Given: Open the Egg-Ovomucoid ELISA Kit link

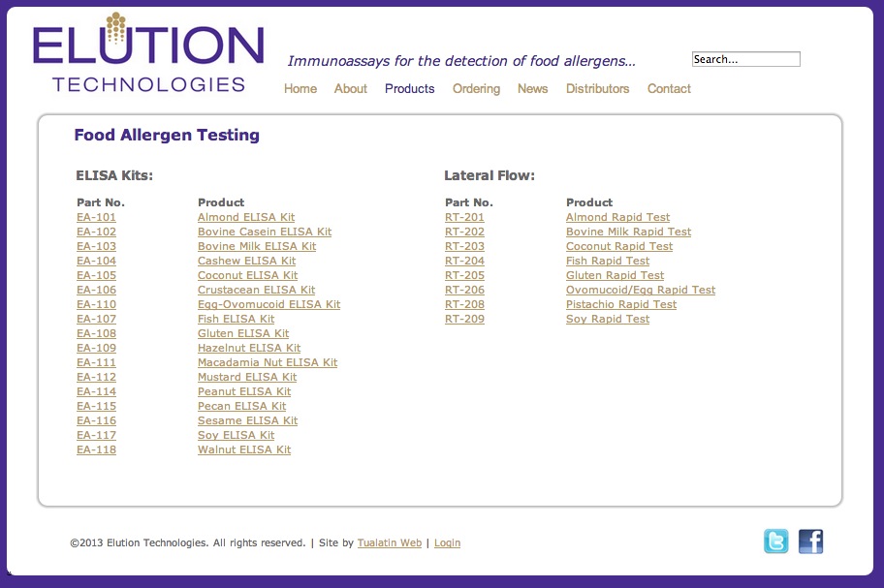Looking at the screenshot, I should [x=268, y=305].
